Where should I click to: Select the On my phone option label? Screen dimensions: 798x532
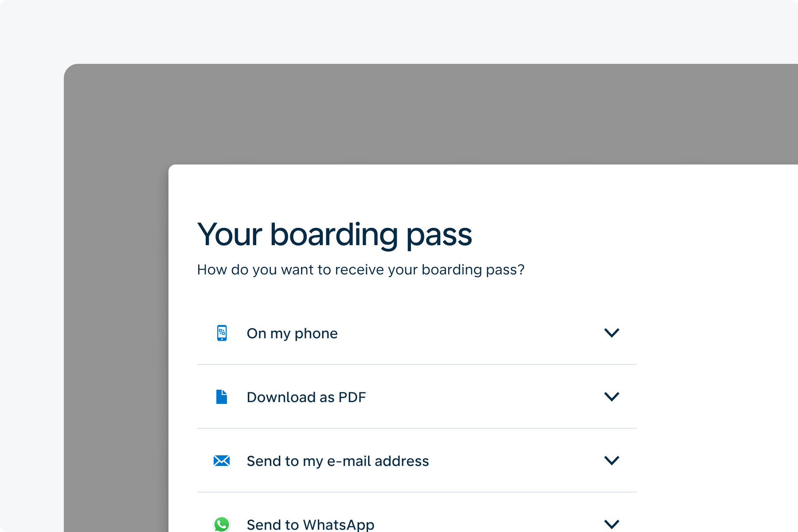292,333
